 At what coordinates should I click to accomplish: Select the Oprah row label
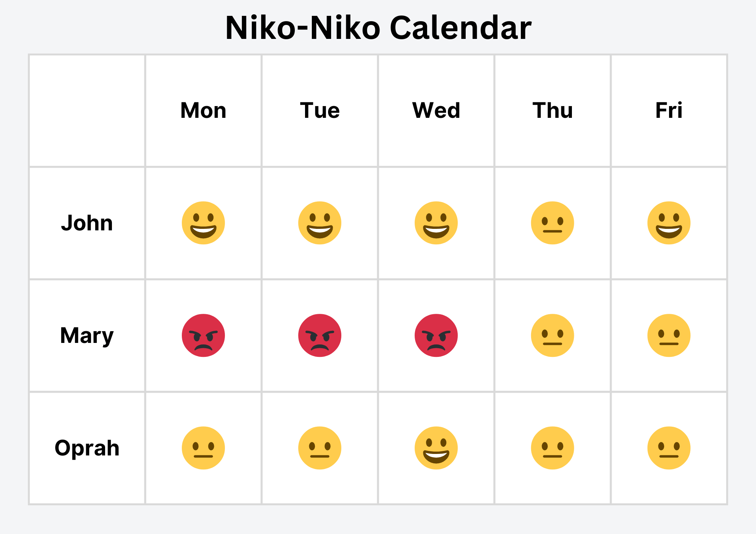(87, 448)
